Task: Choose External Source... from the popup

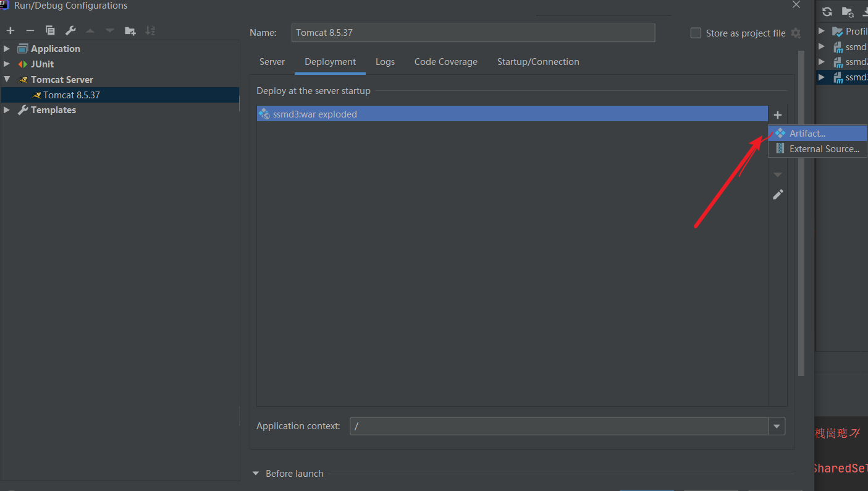Action: (x=818, y=148)
